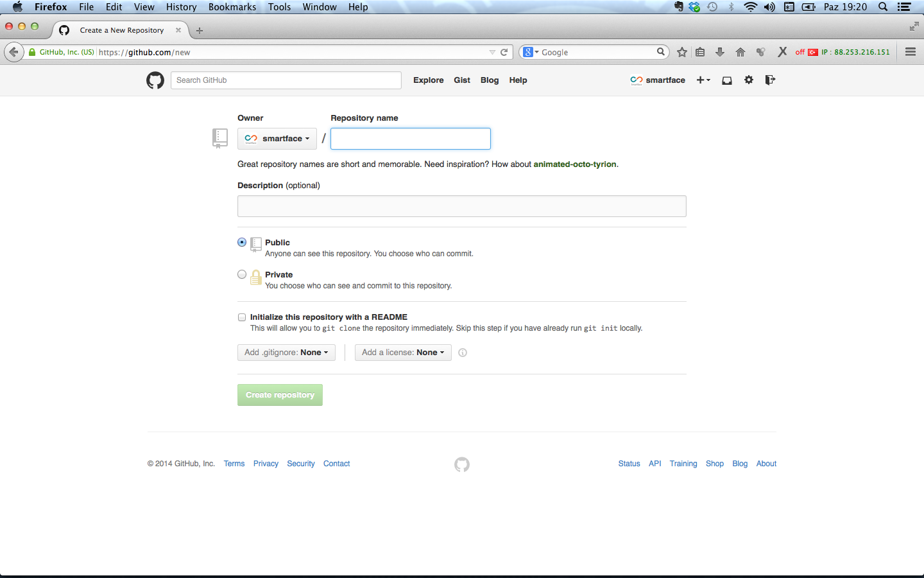Screen dimensions: 924x578
Task: Open the View menu
Action: tap(144, 7)
